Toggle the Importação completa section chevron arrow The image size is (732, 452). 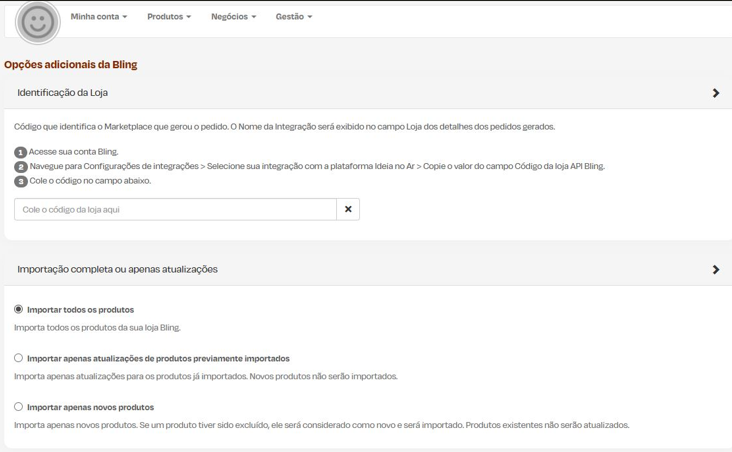pyautogui.click(x=715, y=270)
